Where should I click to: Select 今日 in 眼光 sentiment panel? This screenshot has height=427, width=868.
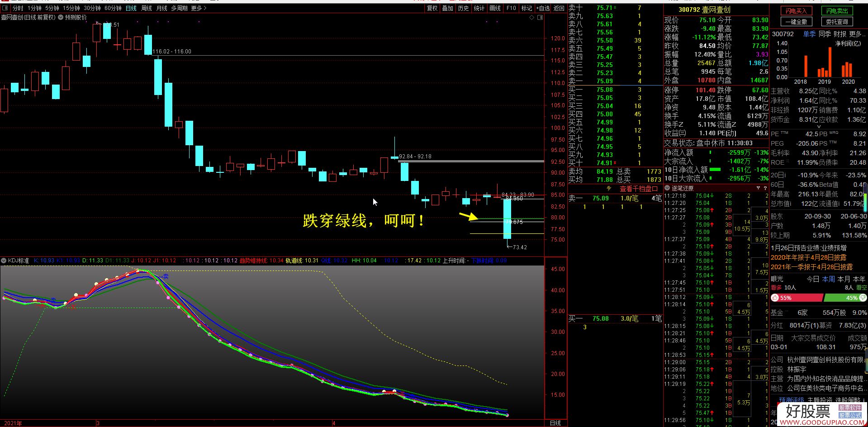tap(813, 279)
